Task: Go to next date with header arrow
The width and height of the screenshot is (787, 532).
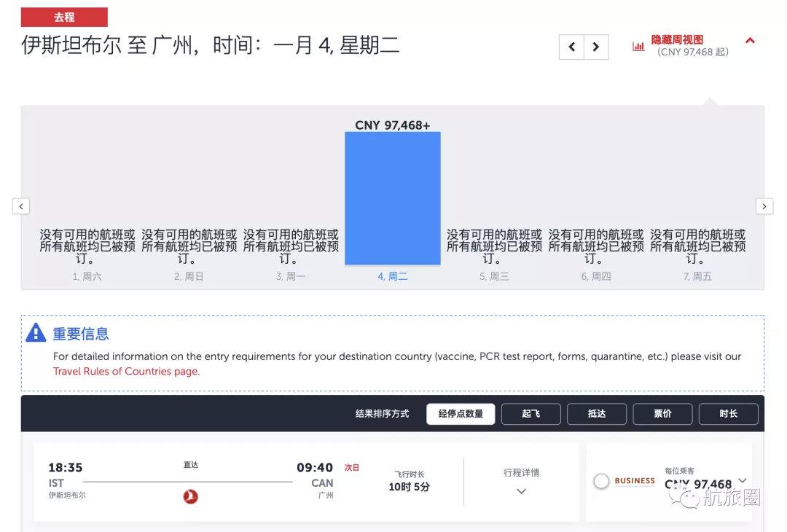Action: [596, 47]
